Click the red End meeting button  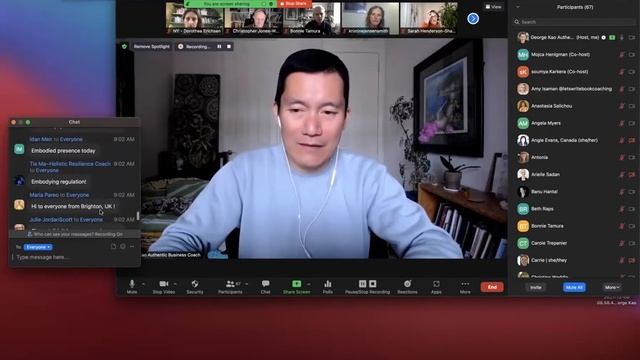(x=492, y=287)
